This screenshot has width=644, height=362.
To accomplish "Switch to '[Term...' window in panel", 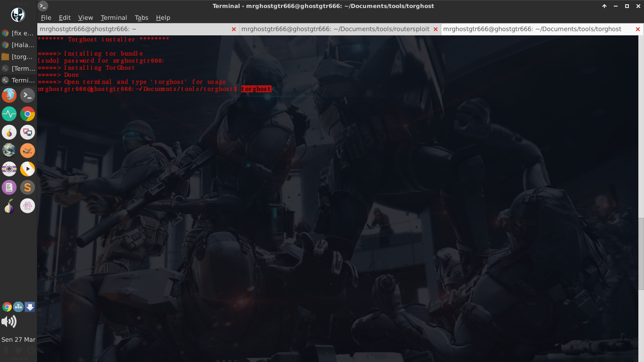I will point(18,68).
